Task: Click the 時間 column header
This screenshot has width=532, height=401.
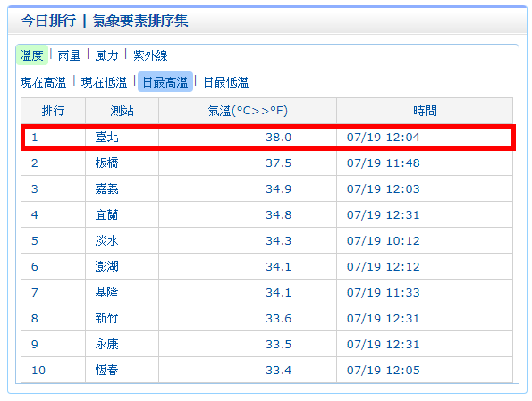Action: pos(425,111)
